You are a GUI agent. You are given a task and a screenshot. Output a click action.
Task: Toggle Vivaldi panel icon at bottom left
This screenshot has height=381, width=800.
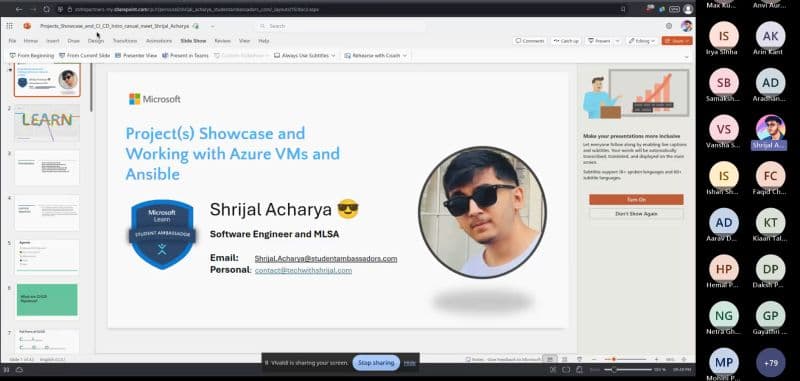point(7,369)
